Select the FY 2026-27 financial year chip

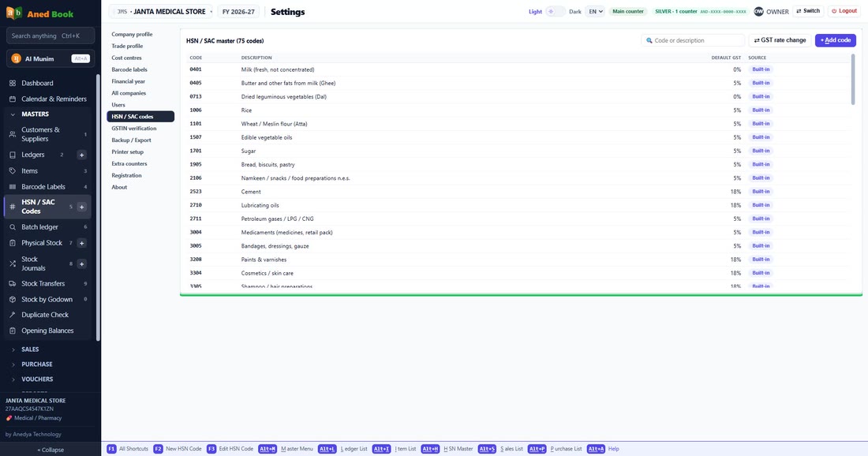tap(238, 12)
